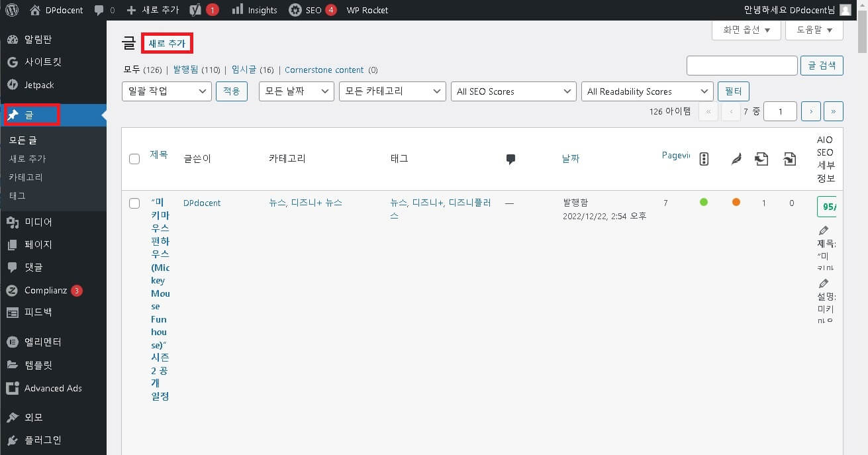This screenshot has width=868, height=455.
Task: Open the 일괄 작업 bulk actions dropdown
Action: click(x=166, y=91)
